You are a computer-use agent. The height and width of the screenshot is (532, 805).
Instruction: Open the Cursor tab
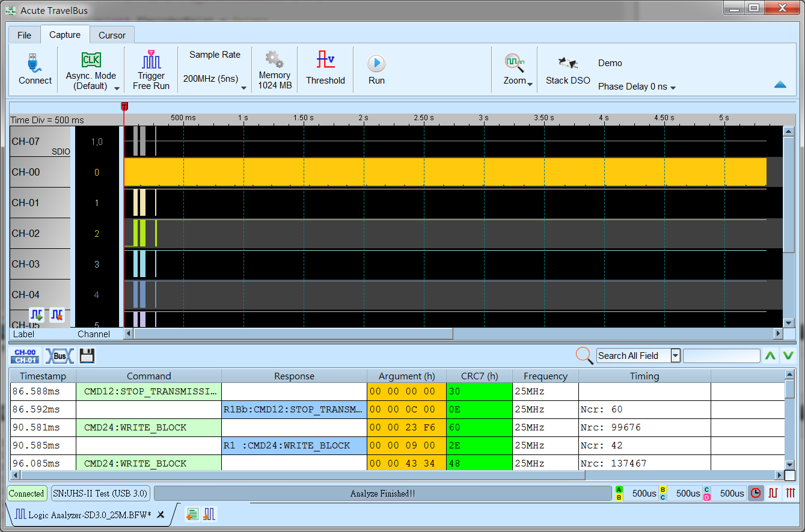pyautogui.click(x=112, y=35)
